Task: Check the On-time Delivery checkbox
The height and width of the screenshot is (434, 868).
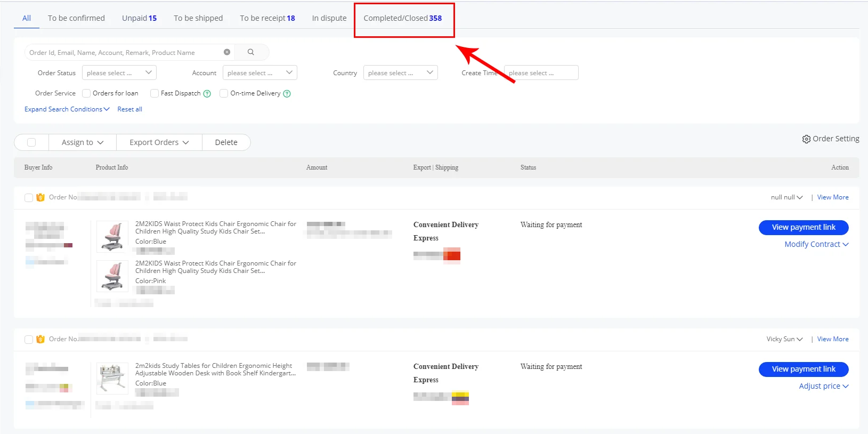Action: (224, 93)
